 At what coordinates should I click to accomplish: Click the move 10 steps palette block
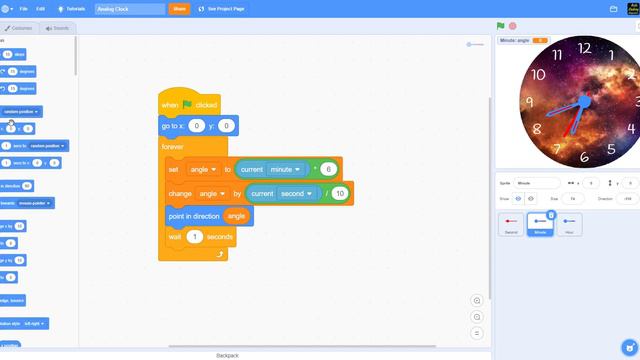[x=13, y=54]
